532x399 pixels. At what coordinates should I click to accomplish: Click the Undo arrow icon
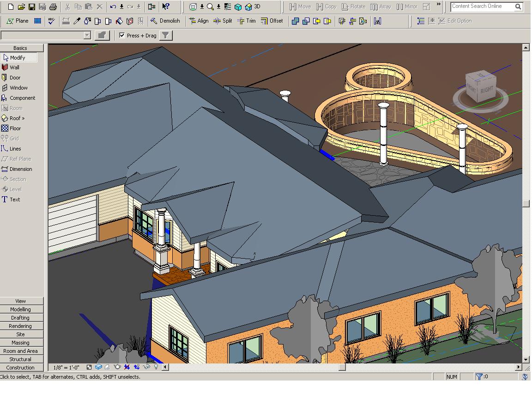(113, 6)
